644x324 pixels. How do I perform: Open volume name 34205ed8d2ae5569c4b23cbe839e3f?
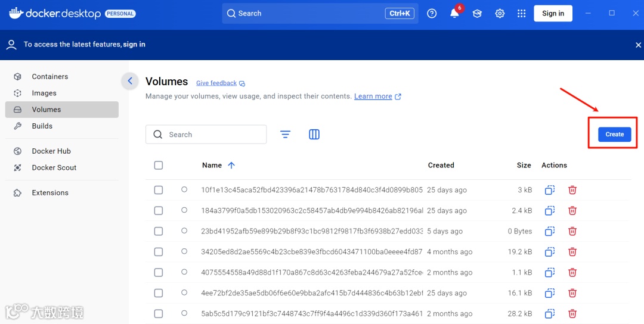(312, 252)
